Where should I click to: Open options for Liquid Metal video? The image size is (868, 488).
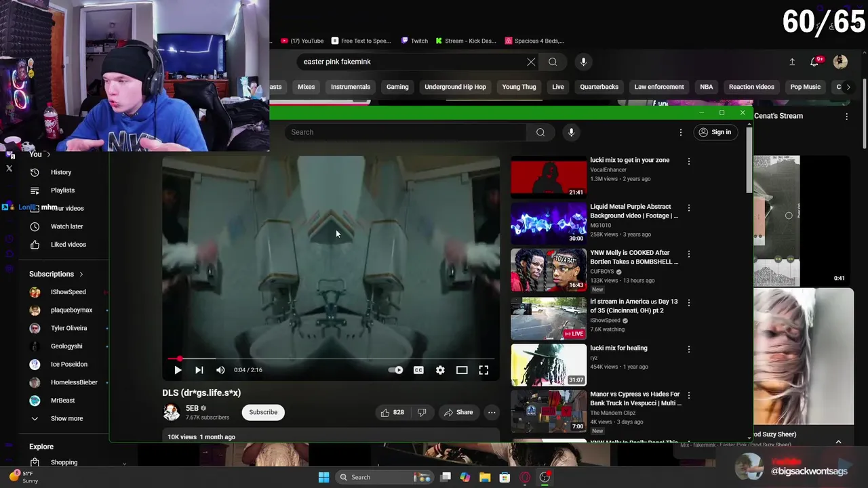pyautogui.click(x=689, y=207)
